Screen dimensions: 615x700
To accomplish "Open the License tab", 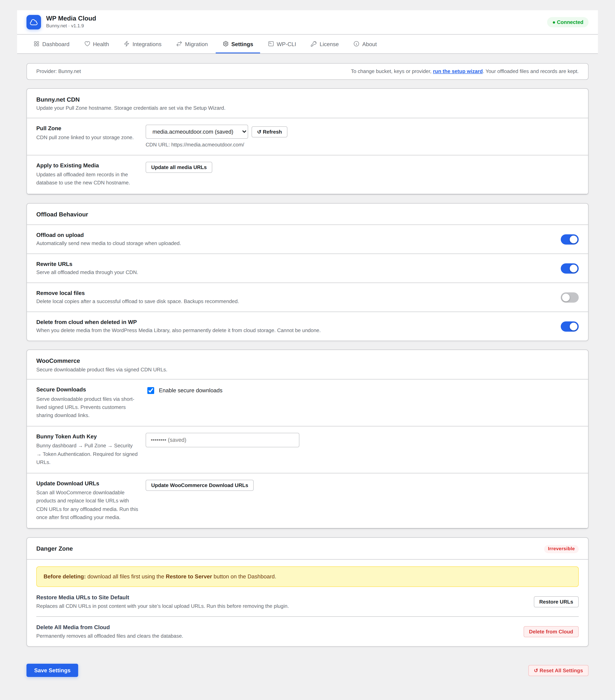I will point(325,44).
